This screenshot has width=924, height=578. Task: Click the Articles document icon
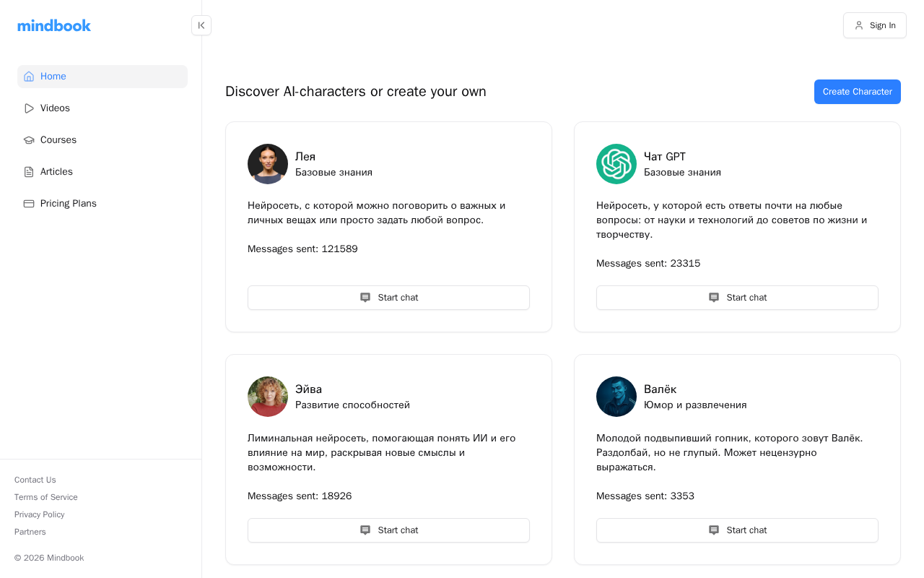pos(29,172)
